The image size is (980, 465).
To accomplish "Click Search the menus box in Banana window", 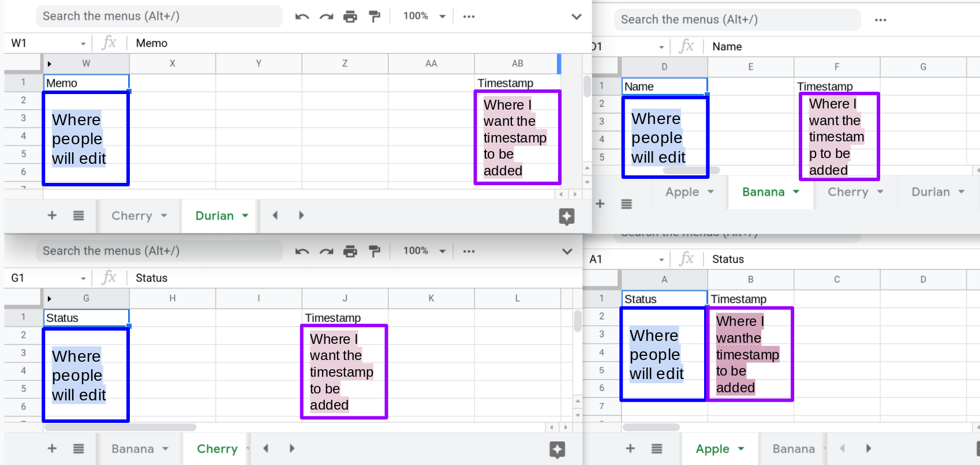I will coord(737,20).
